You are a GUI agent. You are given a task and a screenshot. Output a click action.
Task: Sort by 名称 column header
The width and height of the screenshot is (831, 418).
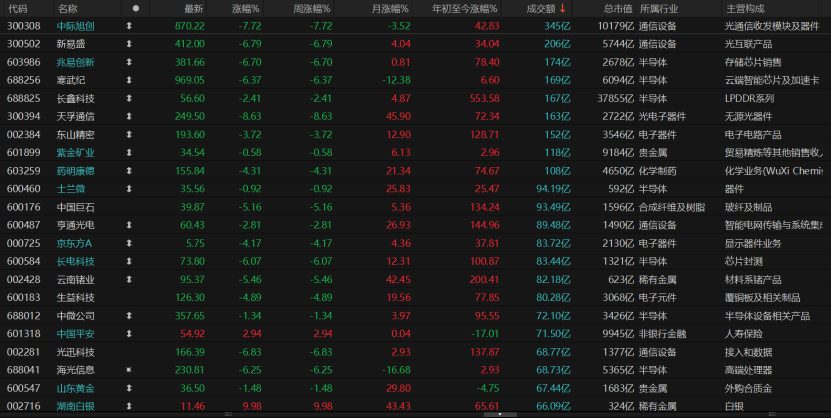click(67, 8)
